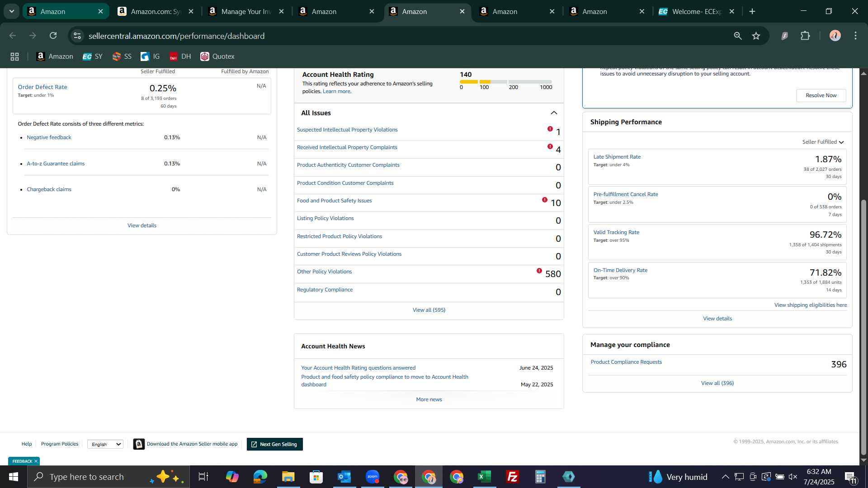Image resolution: width=868 pixels, height=488 pixels.
Task: Close the Manage Your Inventory tab
Action: (x=282, y=11)
